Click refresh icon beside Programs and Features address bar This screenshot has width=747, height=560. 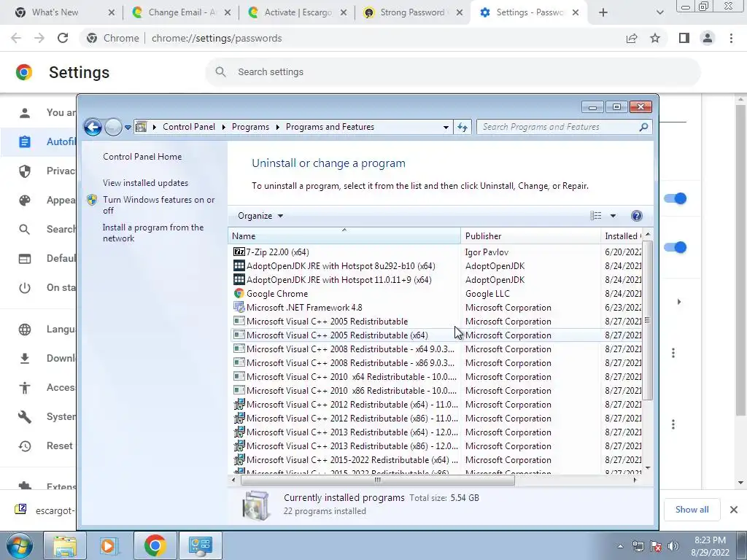(462, 127)
